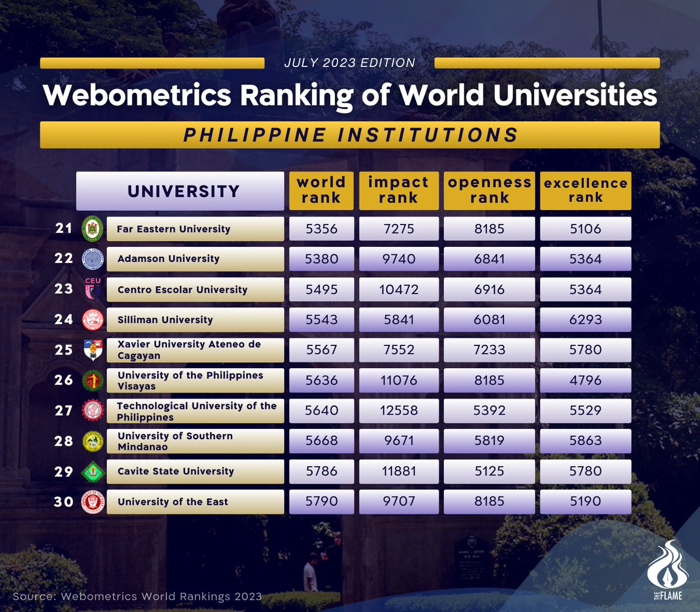Click the Far Eastern University logo
Viewport: 700px width, 612px height.
[93, 229]
